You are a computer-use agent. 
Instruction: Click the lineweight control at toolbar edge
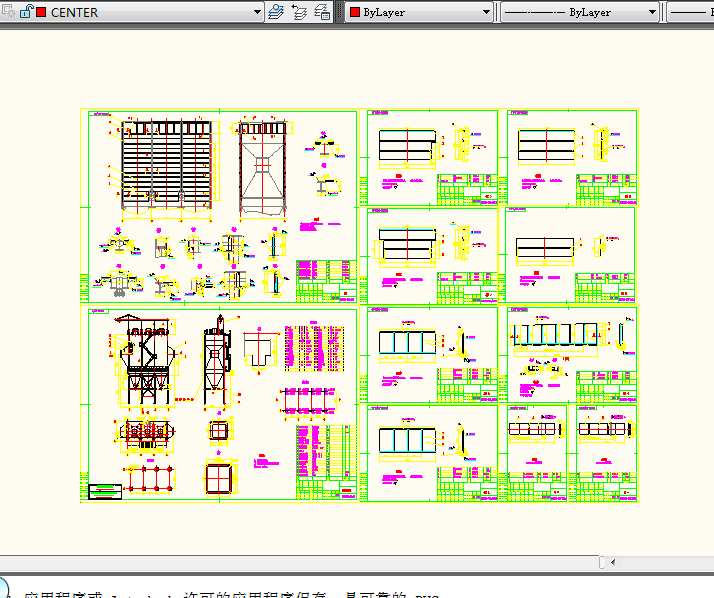click(691, 12)
